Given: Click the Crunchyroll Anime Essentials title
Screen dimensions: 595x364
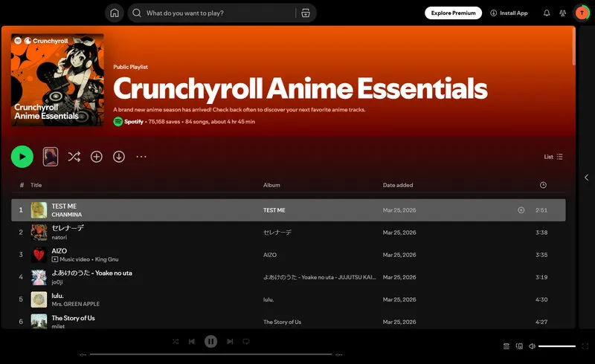Looking at the screenshot, I should [x=300, y=88].
